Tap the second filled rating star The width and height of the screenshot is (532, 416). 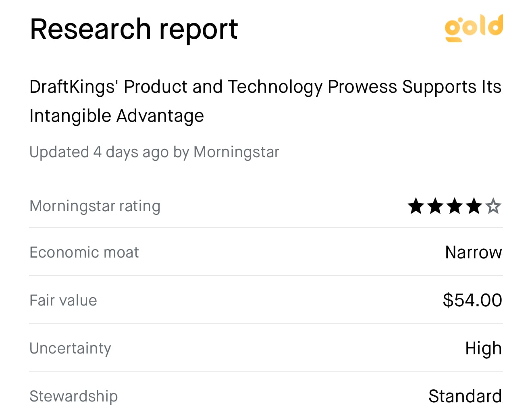[435, 206]
